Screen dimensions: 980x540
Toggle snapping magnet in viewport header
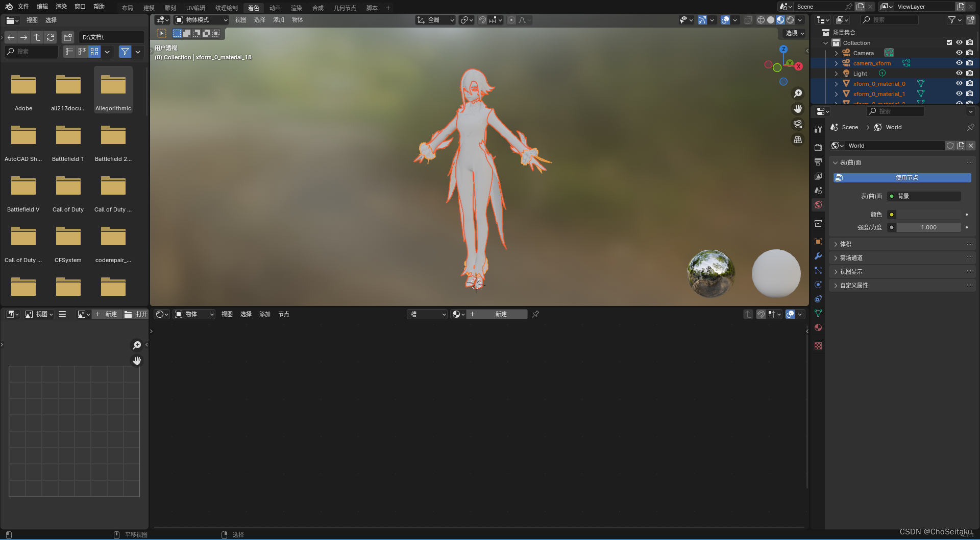[482, 20]
